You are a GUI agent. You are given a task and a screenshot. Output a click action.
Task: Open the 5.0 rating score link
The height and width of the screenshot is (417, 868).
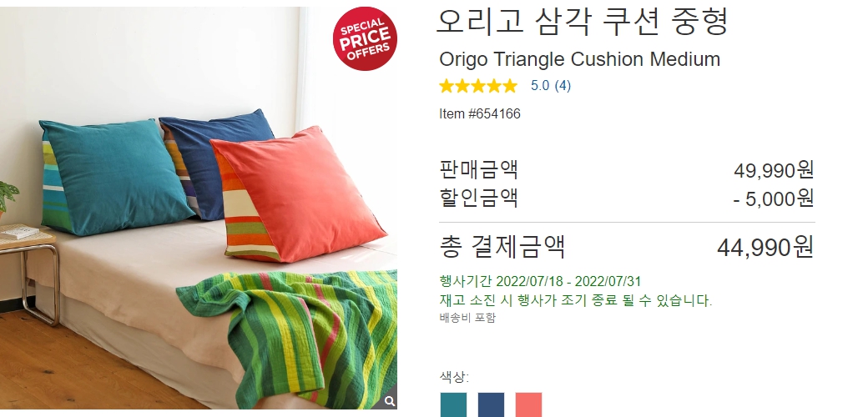[x=540, y=86]
